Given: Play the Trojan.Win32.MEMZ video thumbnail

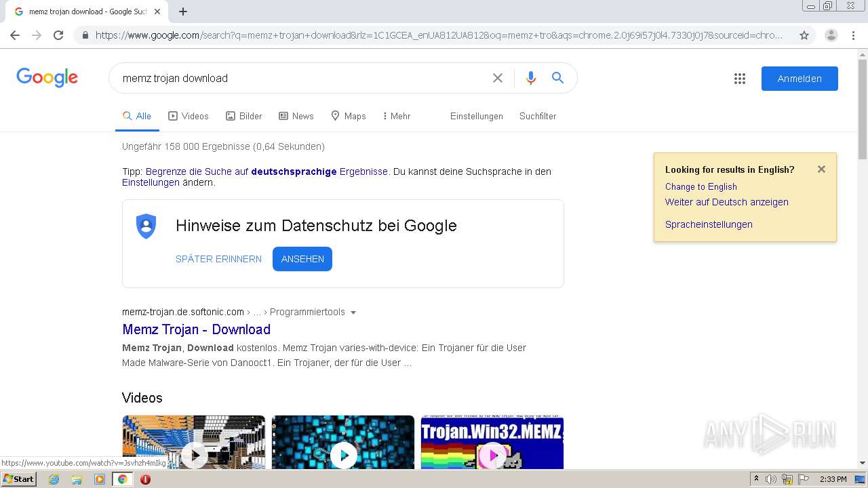Looking at the screenshot, I should pos(492,442).
